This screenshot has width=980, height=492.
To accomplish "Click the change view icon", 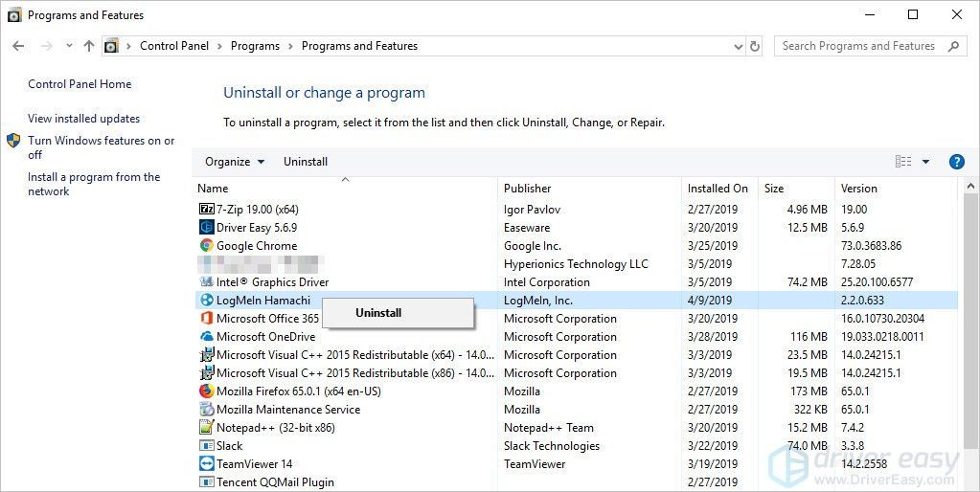I will (x=903, y=162).
